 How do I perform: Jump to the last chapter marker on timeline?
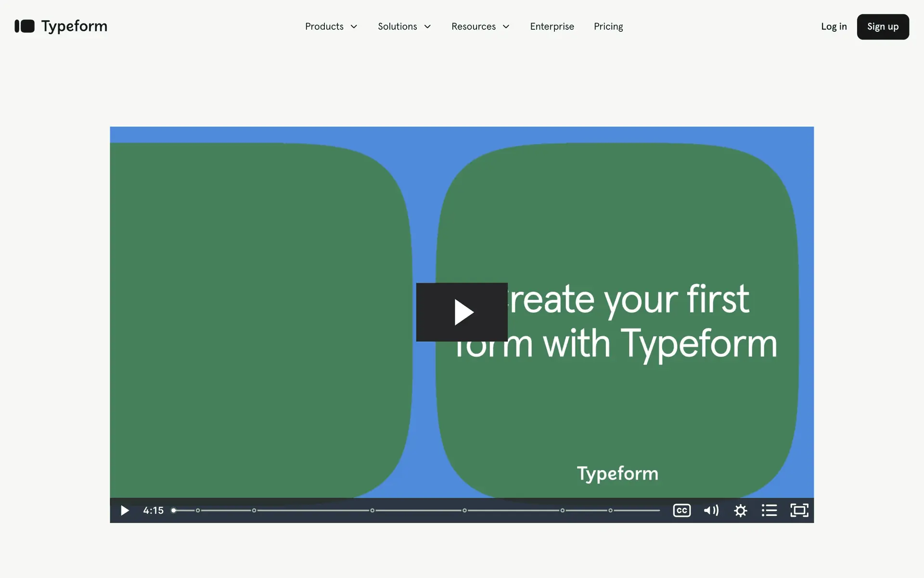pyautogui.click(x=610, y=511)
